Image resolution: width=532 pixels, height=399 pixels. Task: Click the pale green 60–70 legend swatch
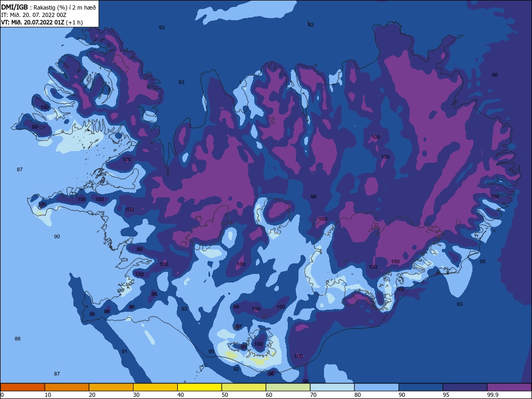(288, 387)
